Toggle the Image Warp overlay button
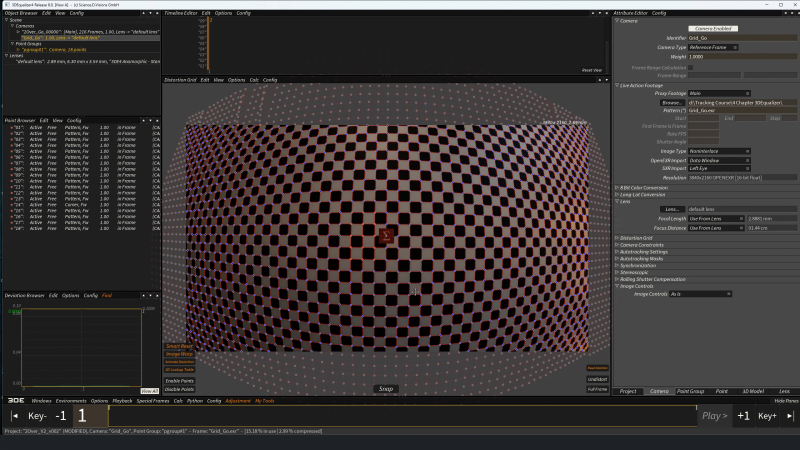The width and height of the screenshot is (800, 450). pyautogui.click(x=179, y=354)
